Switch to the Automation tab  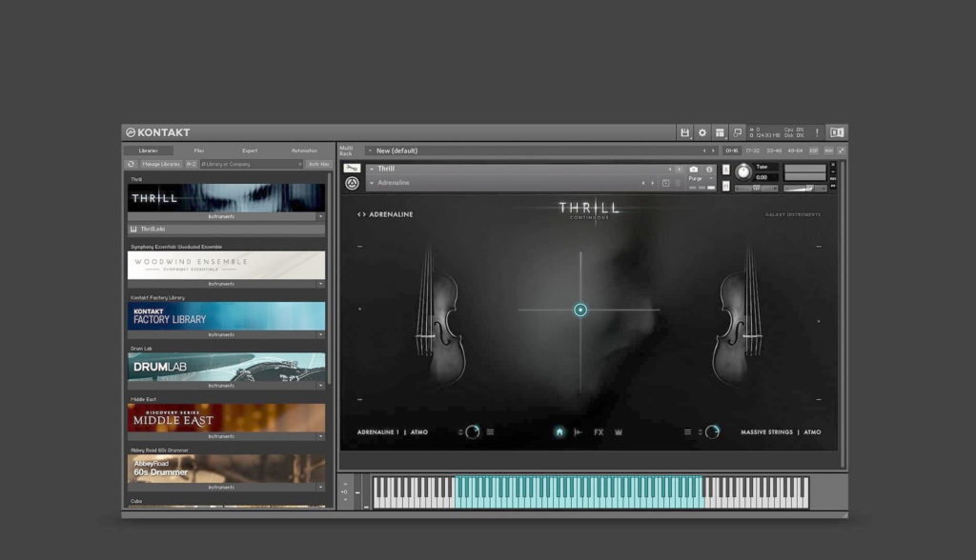pyautogui.click(x=304, y=150)
